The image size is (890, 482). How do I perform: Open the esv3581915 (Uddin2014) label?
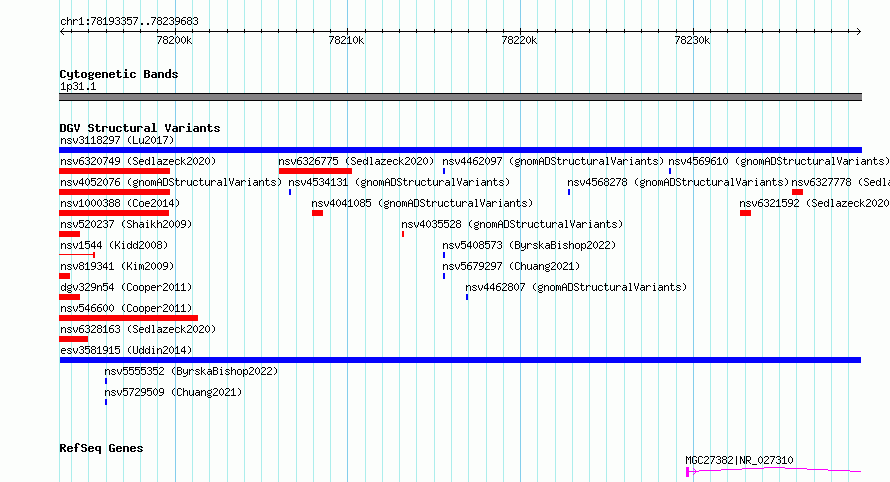pos(126,350)
